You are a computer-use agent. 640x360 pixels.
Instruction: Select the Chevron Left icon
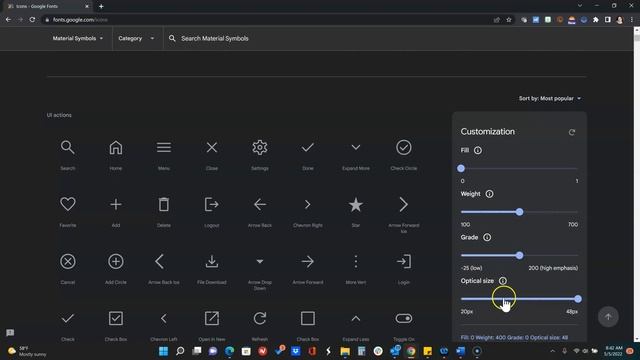coord(164,318)
